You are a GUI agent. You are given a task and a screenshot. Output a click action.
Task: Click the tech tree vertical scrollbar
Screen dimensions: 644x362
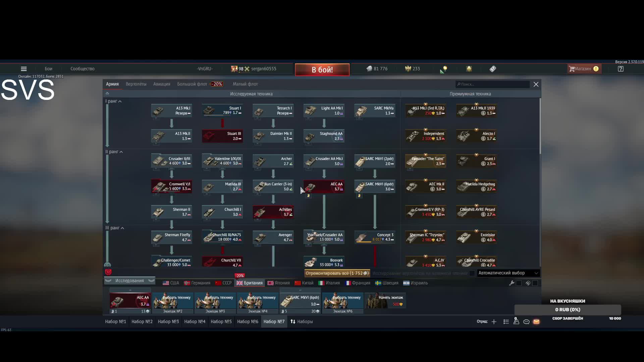pyautogui.click(x=540, y=126)
